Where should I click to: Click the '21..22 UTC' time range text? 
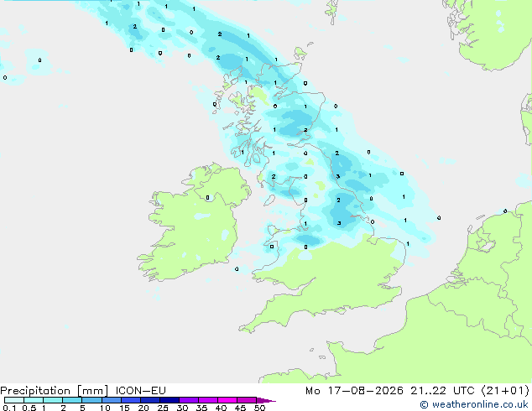[x=442, y=391]
